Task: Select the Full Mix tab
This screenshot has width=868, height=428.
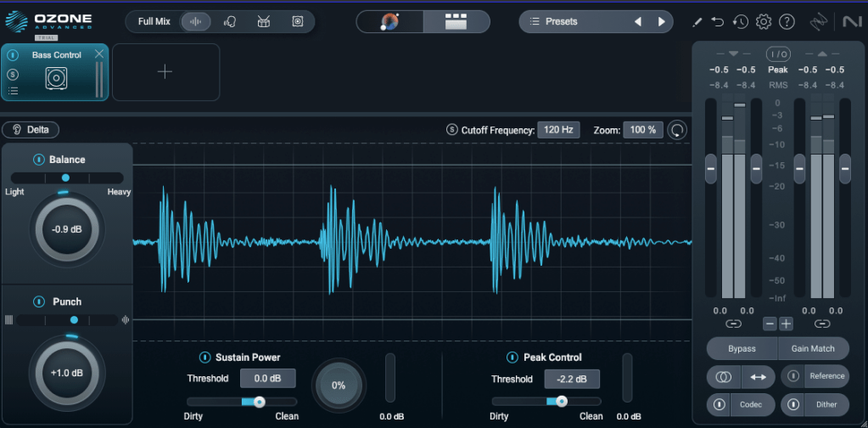Action: pyautogui.click(x=154, y=21)
